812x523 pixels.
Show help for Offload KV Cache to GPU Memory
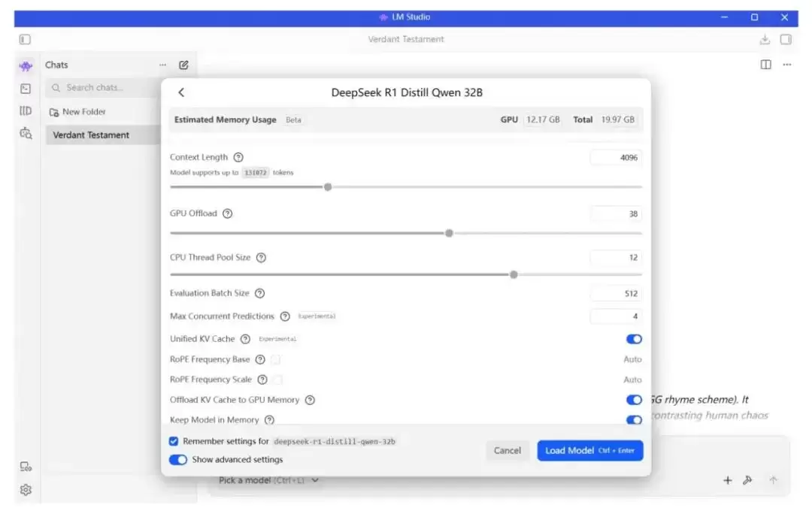click(310, 400)
